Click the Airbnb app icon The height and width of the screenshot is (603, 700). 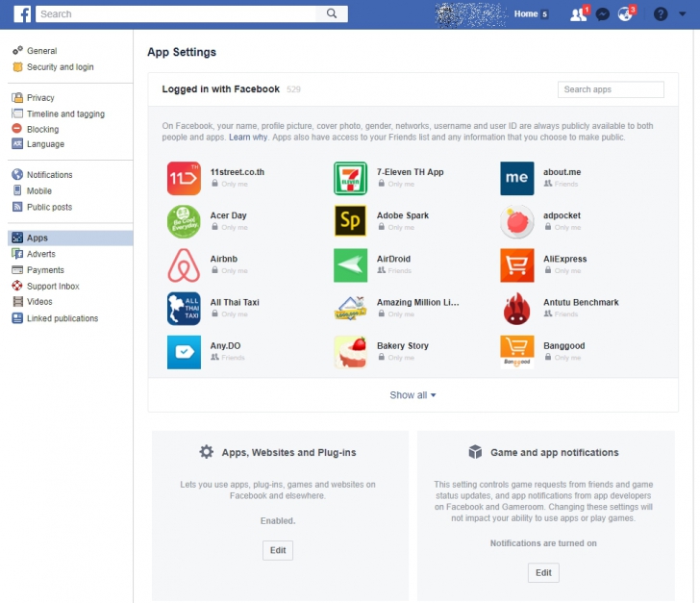[184, 265]
